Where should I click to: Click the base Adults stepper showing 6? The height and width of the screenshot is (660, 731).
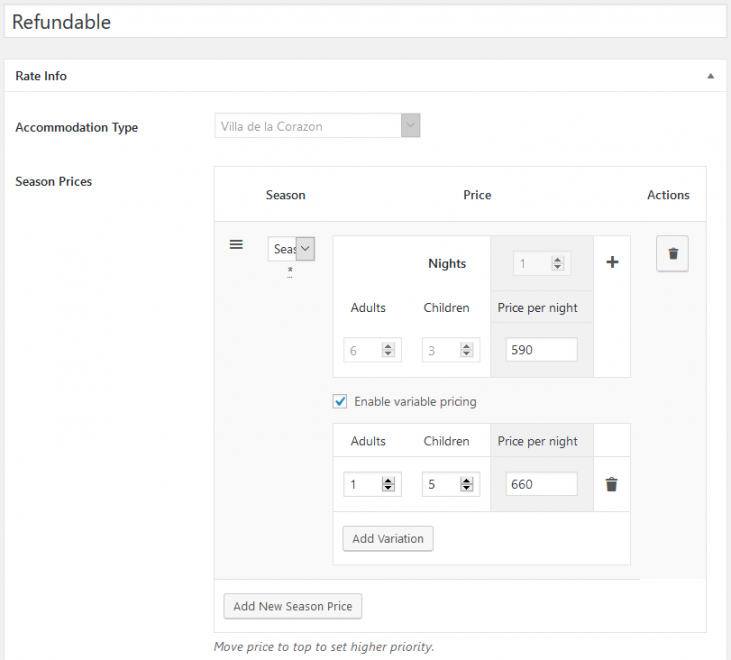[372, 350]
